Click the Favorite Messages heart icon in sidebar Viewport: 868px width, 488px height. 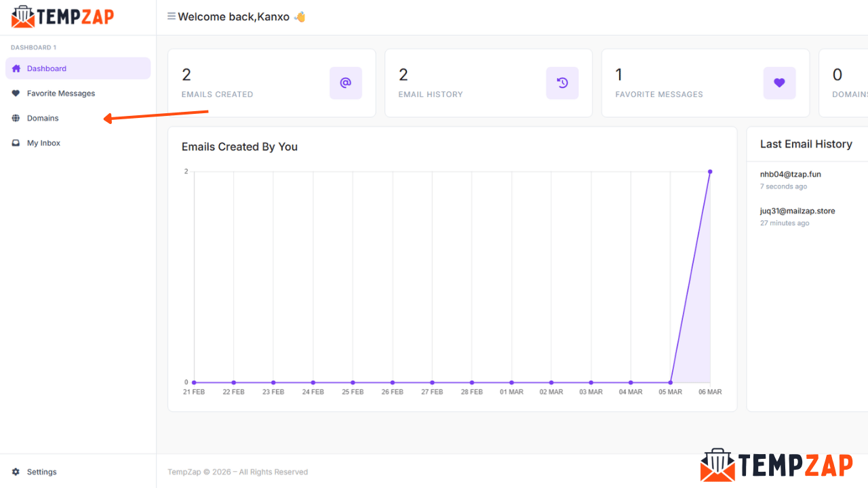click(16, 94)
